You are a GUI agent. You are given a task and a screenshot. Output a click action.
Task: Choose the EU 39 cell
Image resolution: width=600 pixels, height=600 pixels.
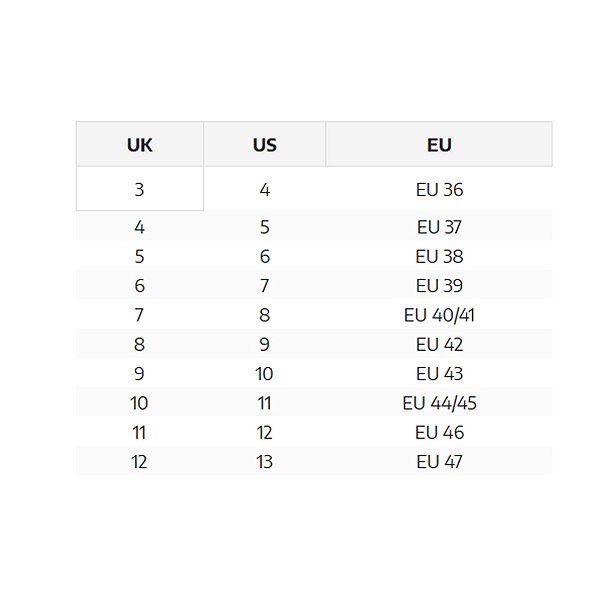click(x=439, y=285)
